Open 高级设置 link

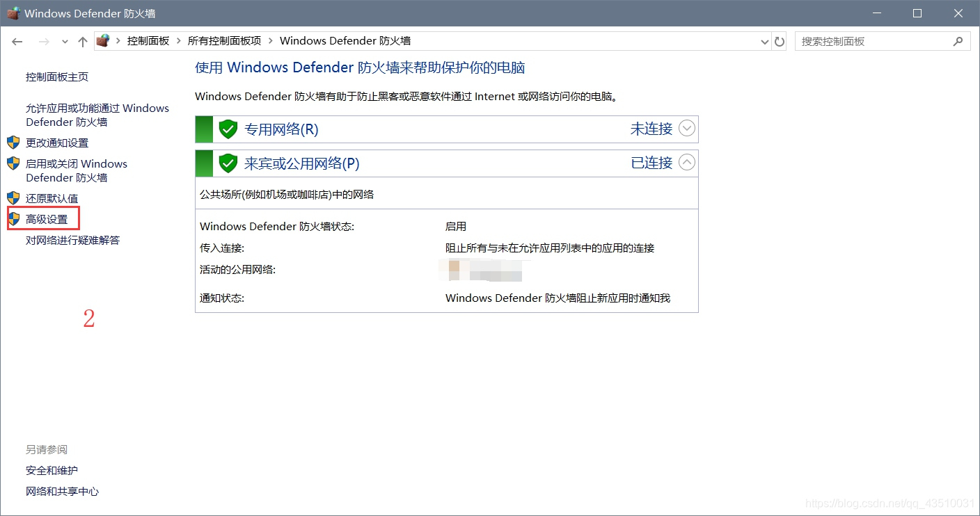point(47,220)
